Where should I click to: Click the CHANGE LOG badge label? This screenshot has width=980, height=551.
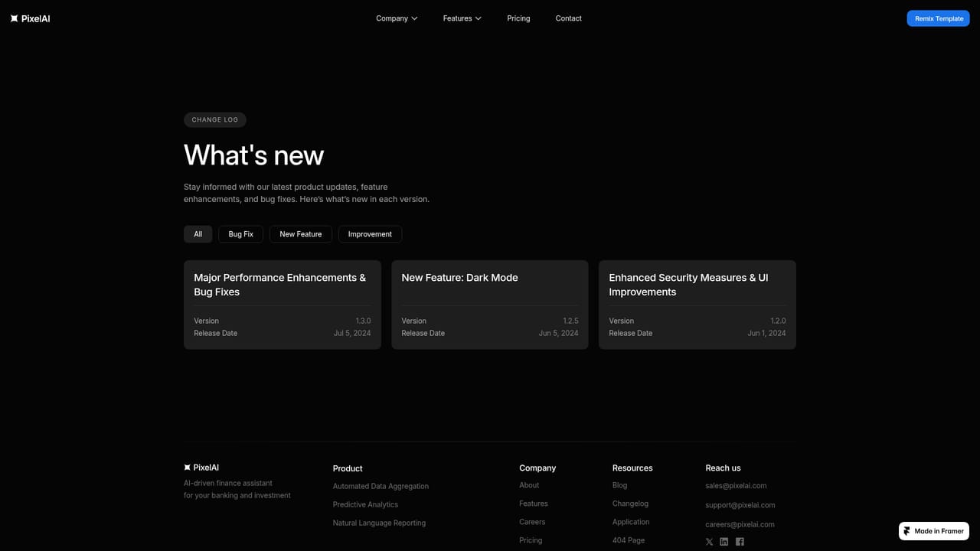215,120
